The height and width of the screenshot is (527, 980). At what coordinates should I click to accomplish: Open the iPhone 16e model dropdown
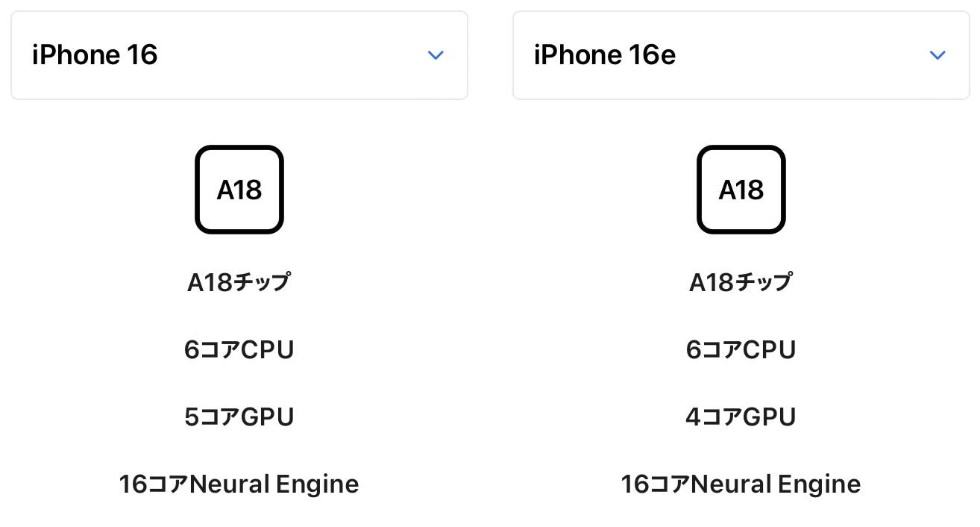tap(741, 55)
